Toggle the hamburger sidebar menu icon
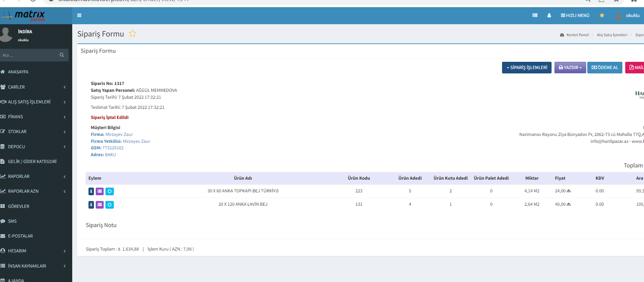Screen dimensions: 644x282 pyautogui.click(x=79, y=16)
